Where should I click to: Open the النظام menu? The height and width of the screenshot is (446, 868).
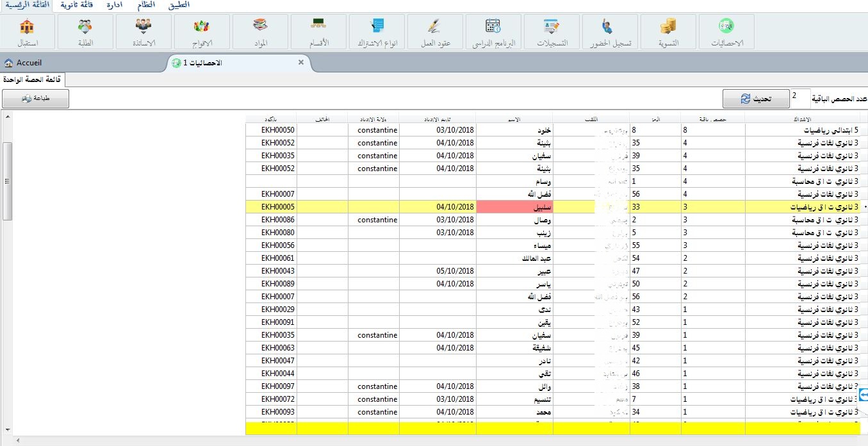pyautogui.click(x=146, y=4)
